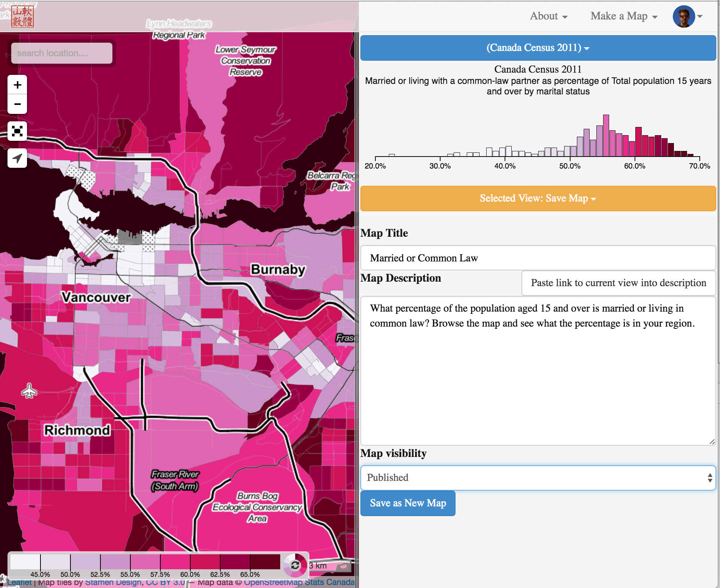
Task: Click the search location input field
Action: coord(62,53)
